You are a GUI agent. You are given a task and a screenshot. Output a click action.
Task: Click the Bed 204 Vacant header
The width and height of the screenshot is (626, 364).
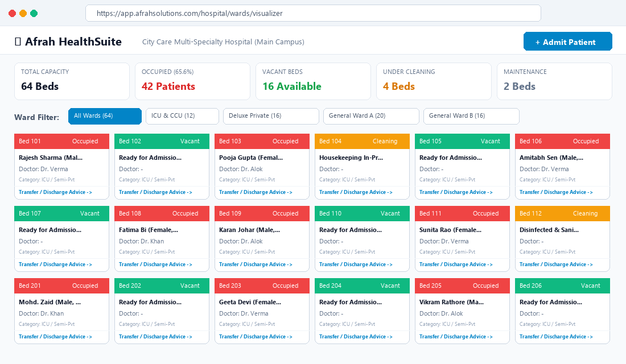click(x=362, y=286)
